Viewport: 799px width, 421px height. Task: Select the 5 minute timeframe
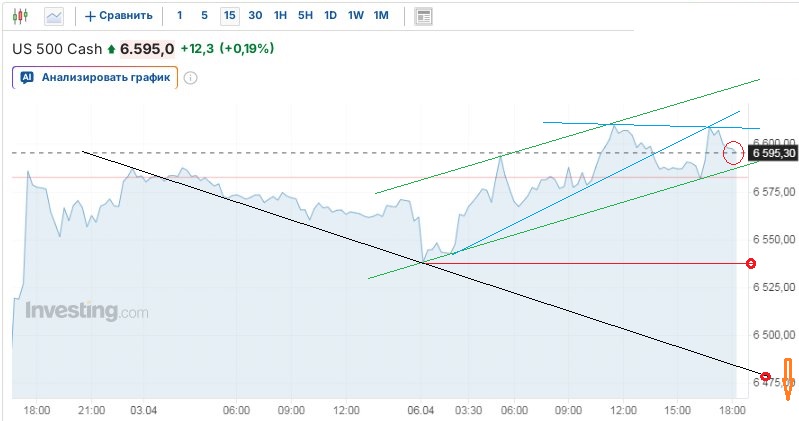204,16
